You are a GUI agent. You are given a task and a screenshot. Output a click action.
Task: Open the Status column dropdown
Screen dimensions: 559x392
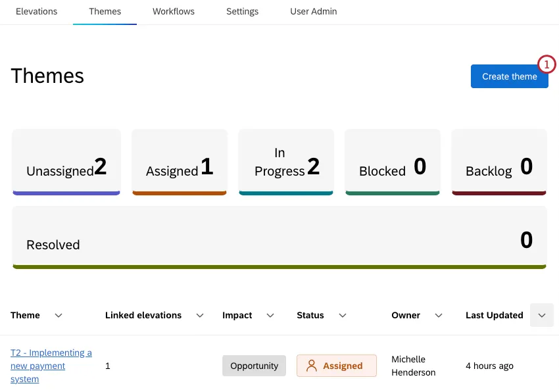[x=342, y=315]
